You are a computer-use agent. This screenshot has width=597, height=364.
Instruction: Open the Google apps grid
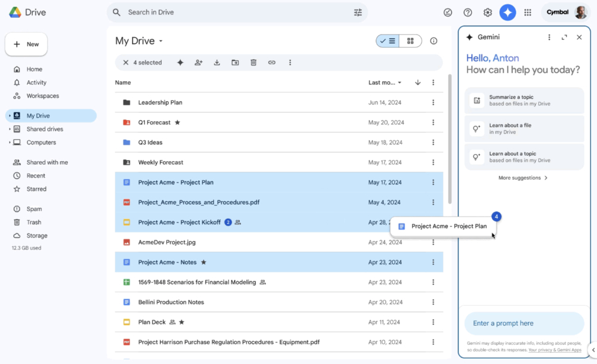tap(527, 13)
